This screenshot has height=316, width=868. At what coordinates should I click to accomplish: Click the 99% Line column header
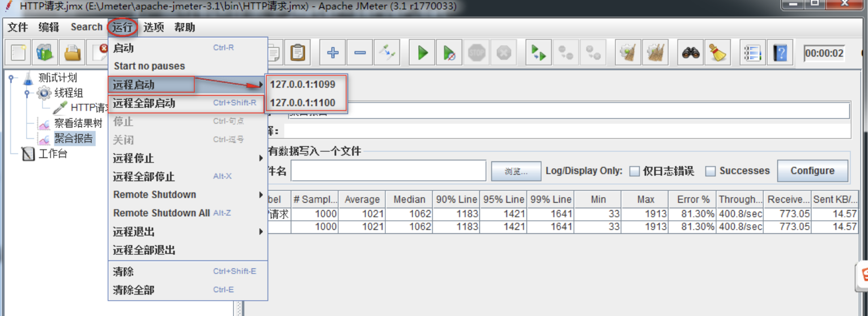(550, 199)
